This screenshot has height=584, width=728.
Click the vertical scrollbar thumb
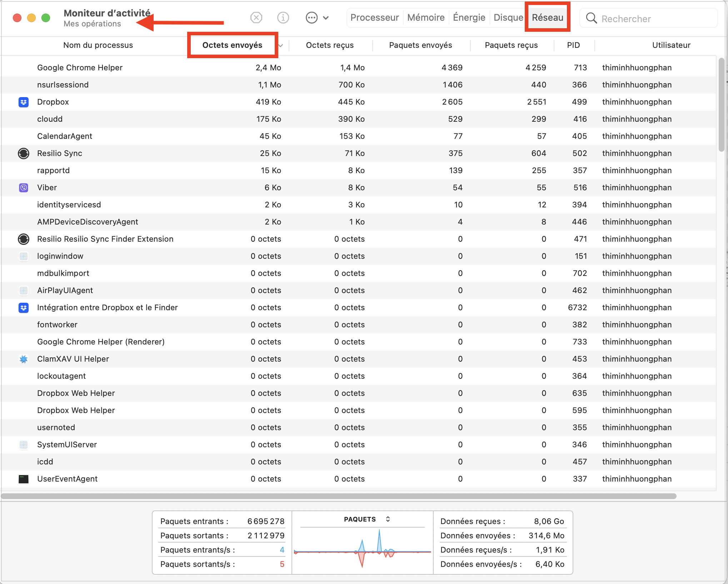(722, 104)
